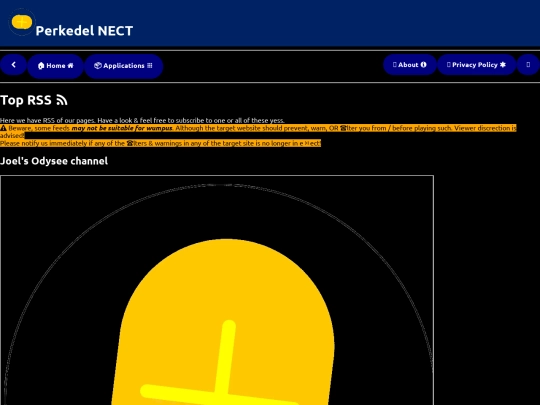Open the About page button

tap(410, 65)
